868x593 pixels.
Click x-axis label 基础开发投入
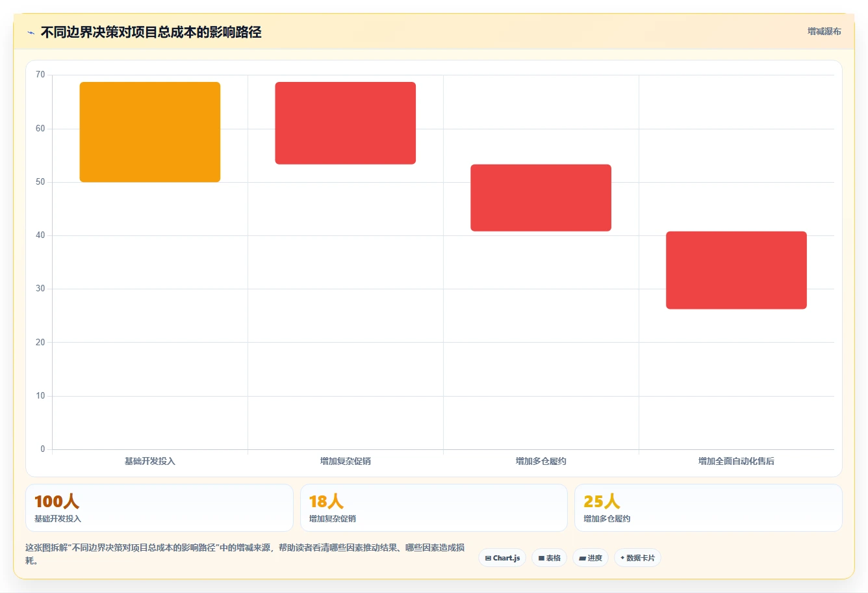pyautogui.click(x=150, y=461)
